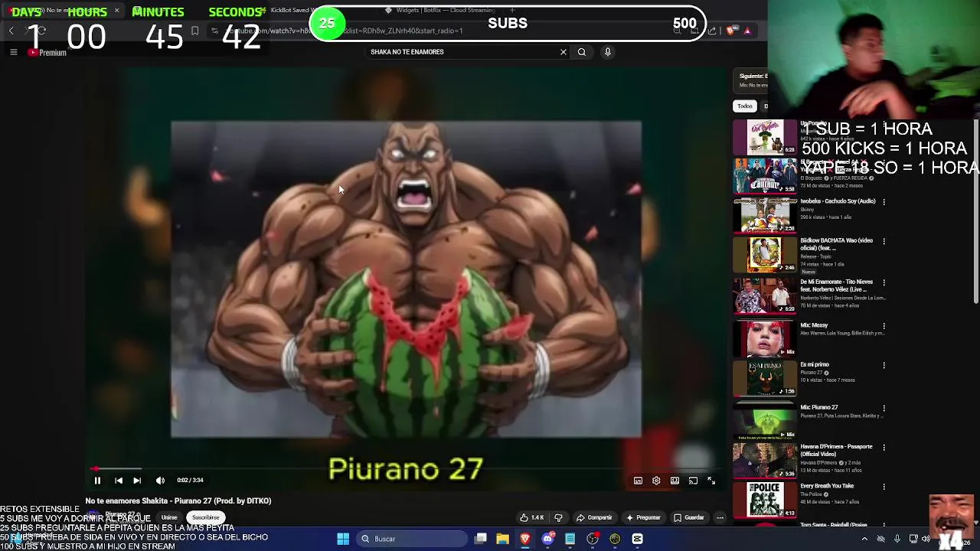Click the Preguntar button
Viewport: 980px width, 551px height.
[x=643, y=517]
